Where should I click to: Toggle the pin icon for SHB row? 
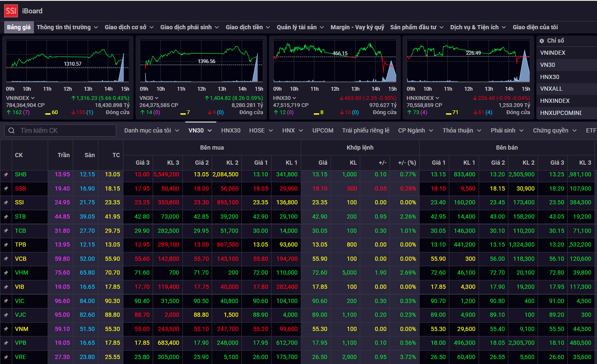pos(6,175)
